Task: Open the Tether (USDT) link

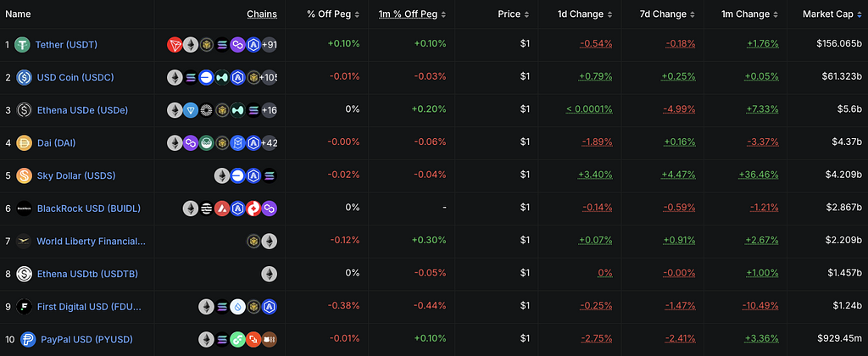Action: tap(67, 44)
